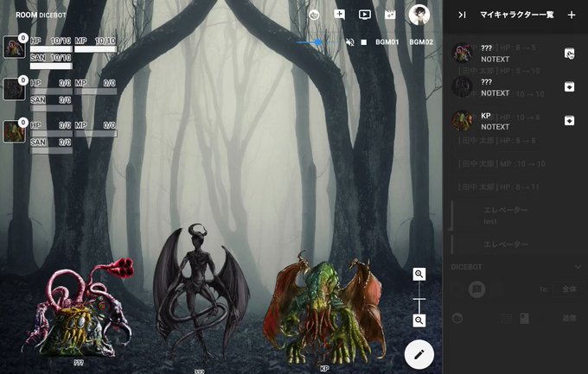The width and height of the screenshot is (588, 374).
Task: Mute the room audio speaker icon
Action: (x=349, y=42)
